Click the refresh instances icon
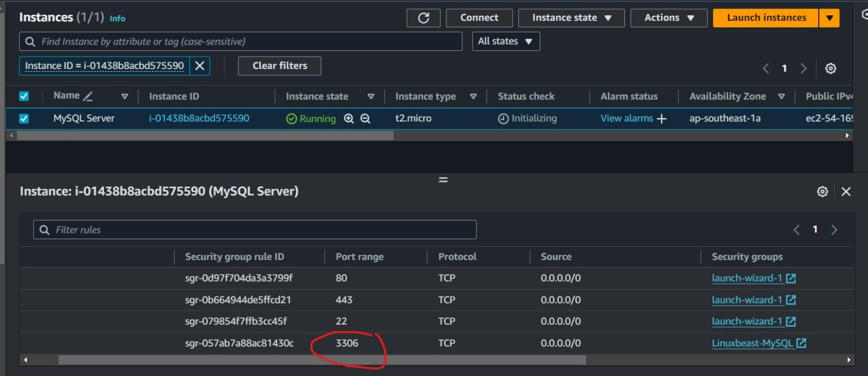868x376 pixels. click(423, 18)
